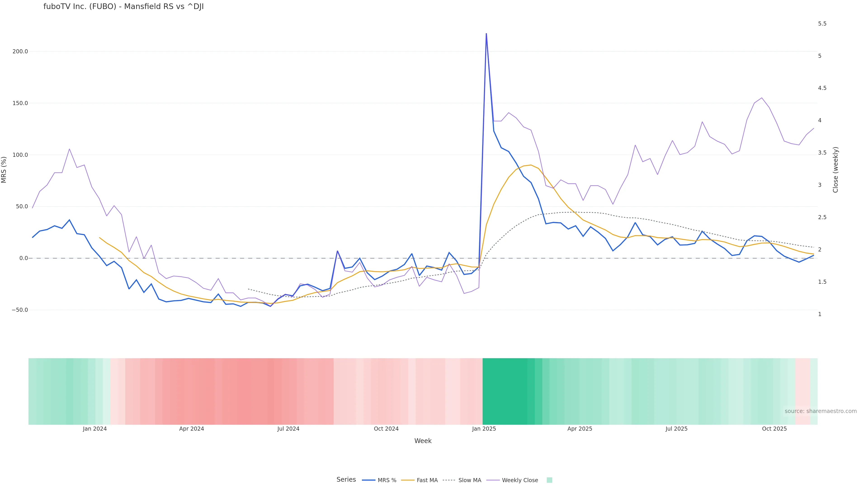Viewport: 868px width, 488px height.
Task: Click the 'Week' x-axis title
Action: [423, 441]
